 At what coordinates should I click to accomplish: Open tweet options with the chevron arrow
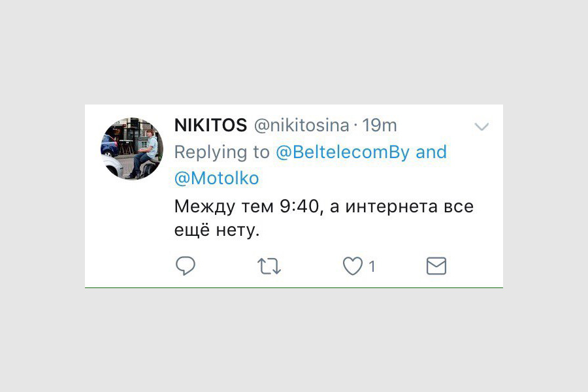pos(482,126)
